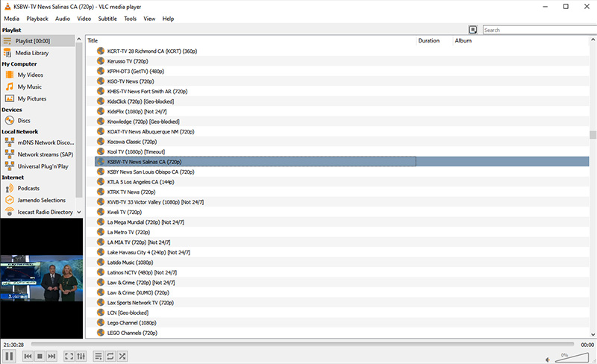Screen dimensions: 597x364
Task: Click sidebar scroll down arrow
Action: click(x=79, y=212)
